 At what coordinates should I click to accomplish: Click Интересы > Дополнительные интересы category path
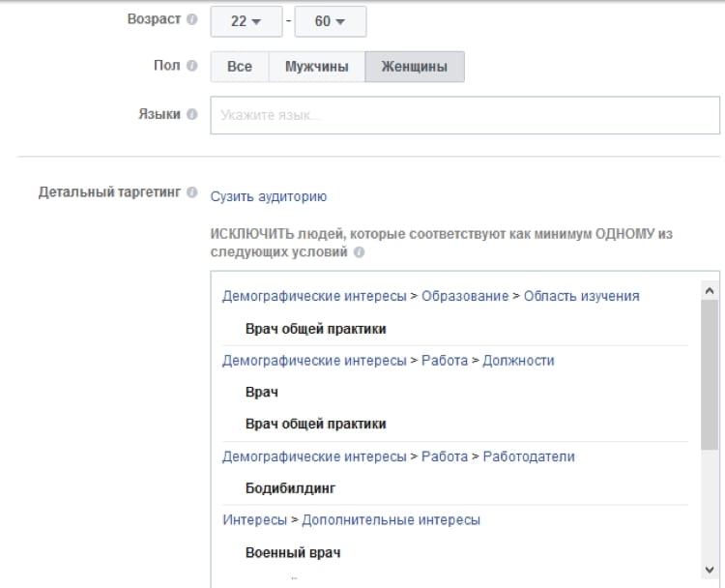[351, 520]
